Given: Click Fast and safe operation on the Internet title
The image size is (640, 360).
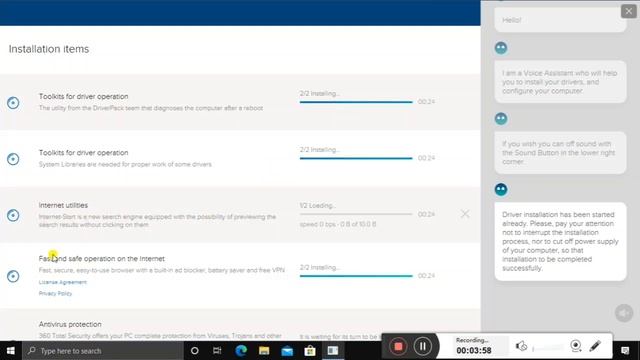Looking at the screenshot, I should pyautogui.click(x=102, y=258).
